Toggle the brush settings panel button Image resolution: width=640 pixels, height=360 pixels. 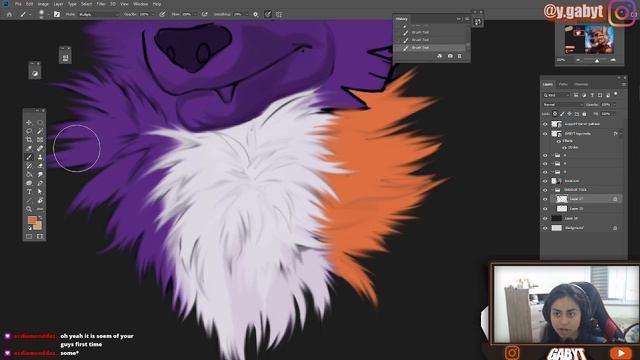[57, 14]
